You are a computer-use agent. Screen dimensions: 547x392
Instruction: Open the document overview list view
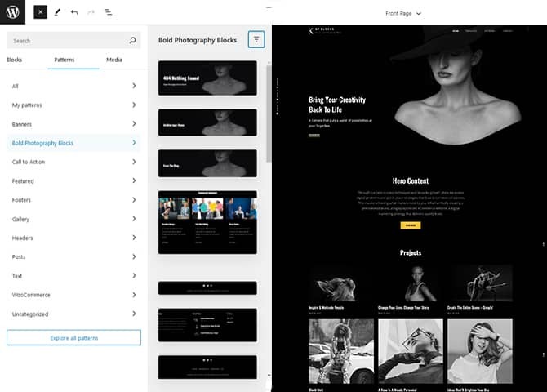click(108, 13)
